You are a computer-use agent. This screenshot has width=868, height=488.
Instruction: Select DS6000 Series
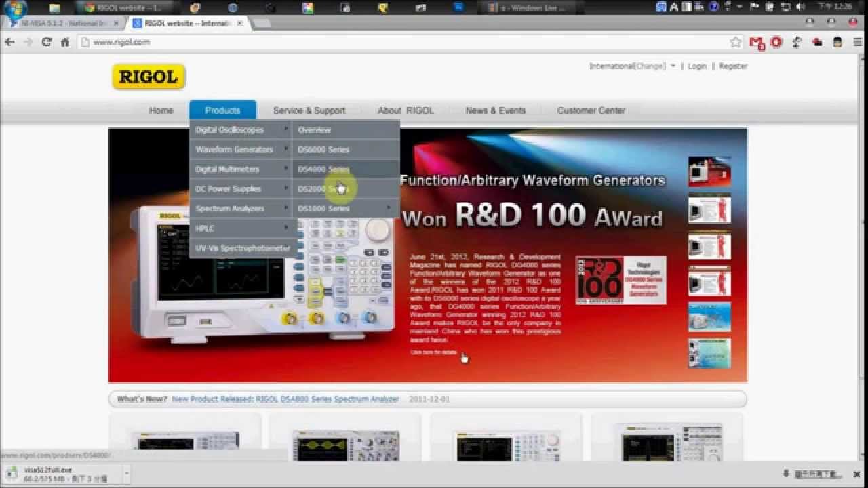[346, 149]
